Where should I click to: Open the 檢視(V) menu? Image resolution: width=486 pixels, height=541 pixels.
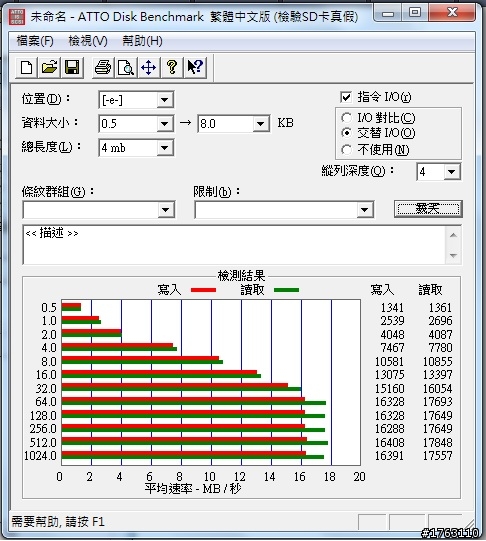88,41
